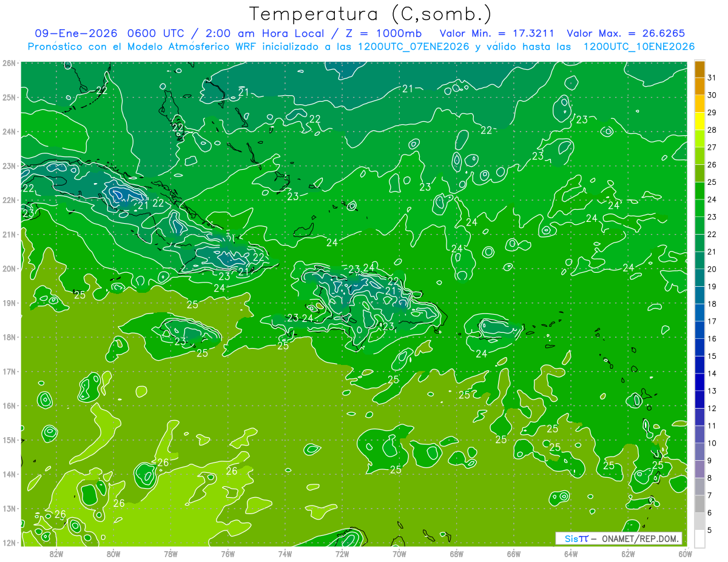
Task: Click the '15N' latitude axis label
Action: point(9,440)
